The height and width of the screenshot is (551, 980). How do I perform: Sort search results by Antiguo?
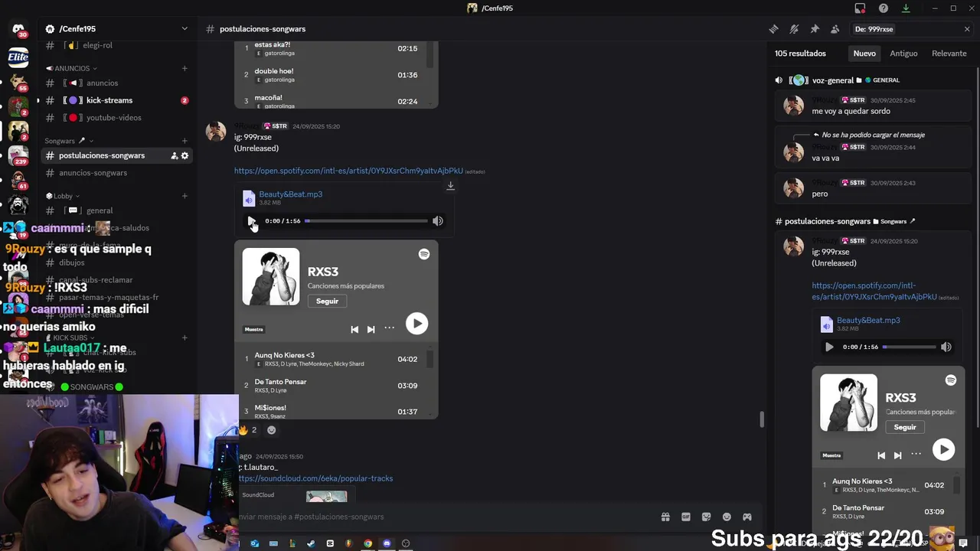coord(903,54)
